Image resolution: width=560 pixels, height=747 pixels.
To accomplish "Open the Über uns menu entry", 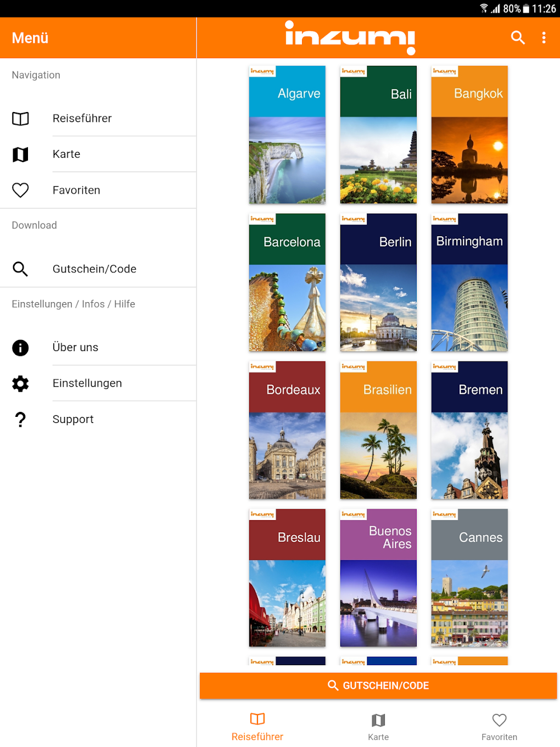I will pyautogui.click(x=98, y=348).
